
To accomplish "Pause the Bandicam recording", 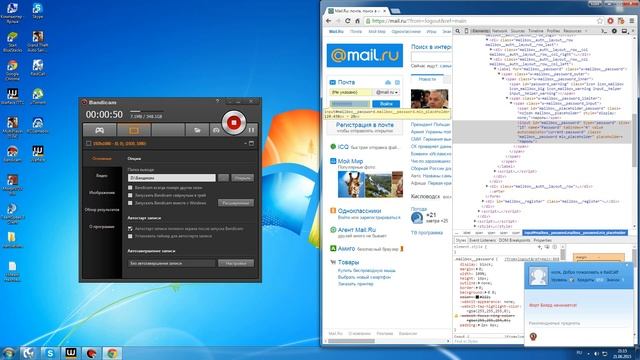I will [251, 130].
